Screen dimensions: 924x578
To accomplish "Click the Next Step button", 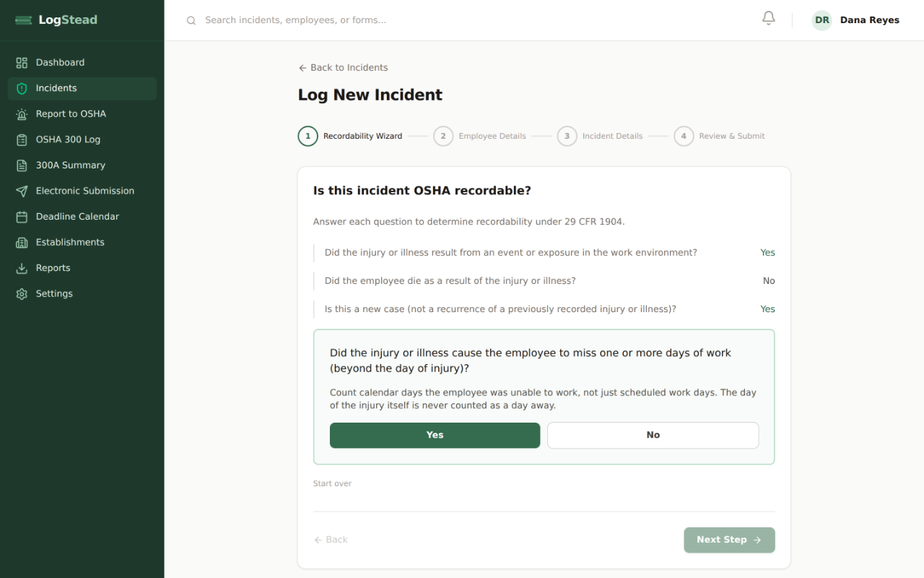I will click(729, 540).
